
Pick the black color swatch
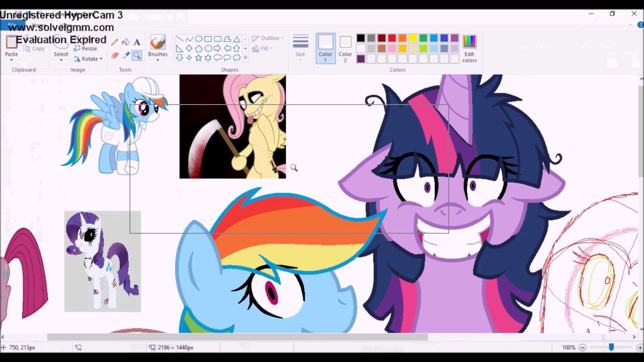click(x=361, y=38)
